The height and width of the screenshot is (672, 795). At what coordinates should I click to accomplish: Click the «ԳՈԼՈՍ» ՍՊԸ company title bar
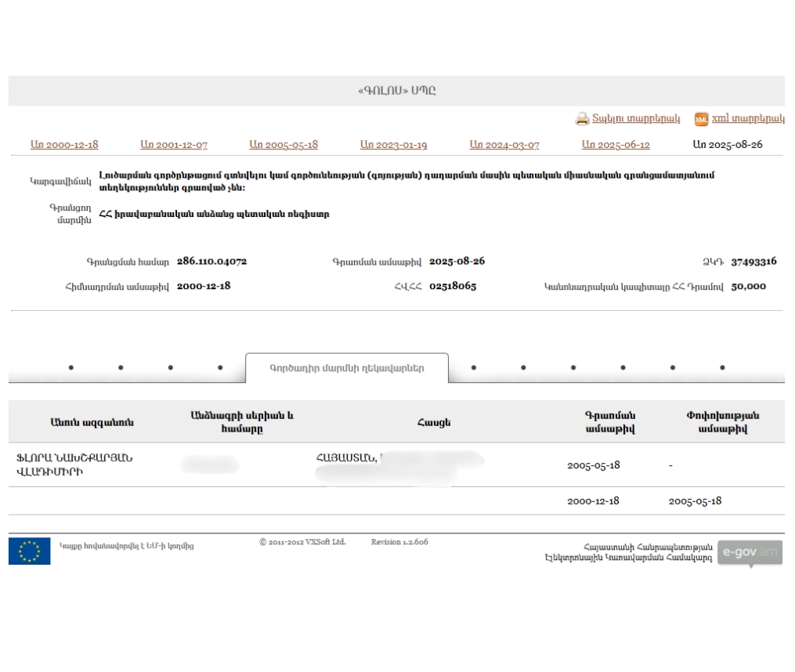coord(396,91)
